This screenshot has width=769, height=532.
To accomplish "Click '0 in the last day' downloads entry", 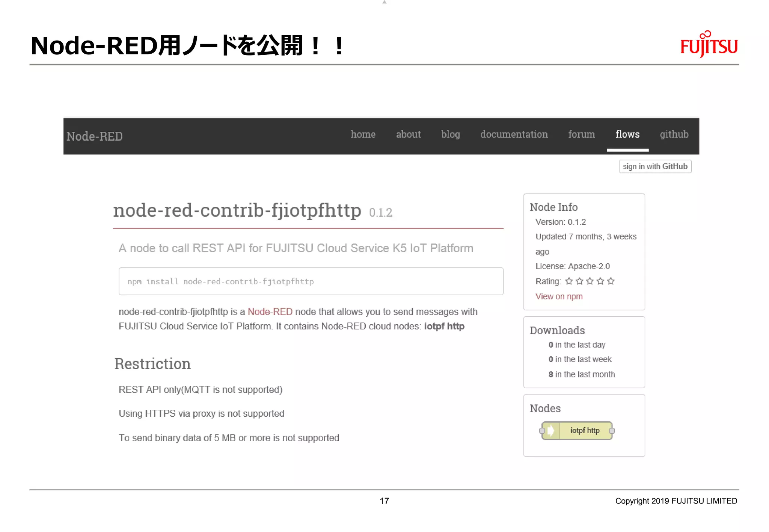I will pos(577,345).
